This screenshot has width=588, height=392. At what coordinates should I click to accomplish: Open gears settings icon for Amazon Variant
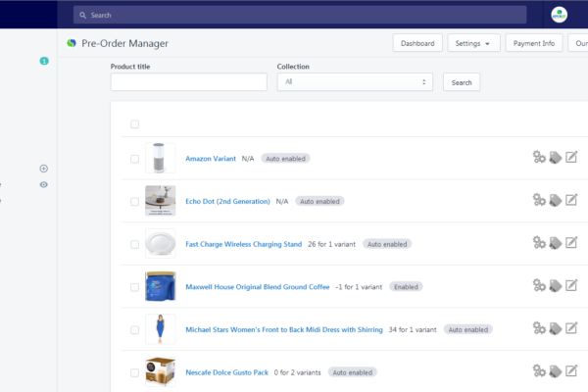click(x=539, y=157)
